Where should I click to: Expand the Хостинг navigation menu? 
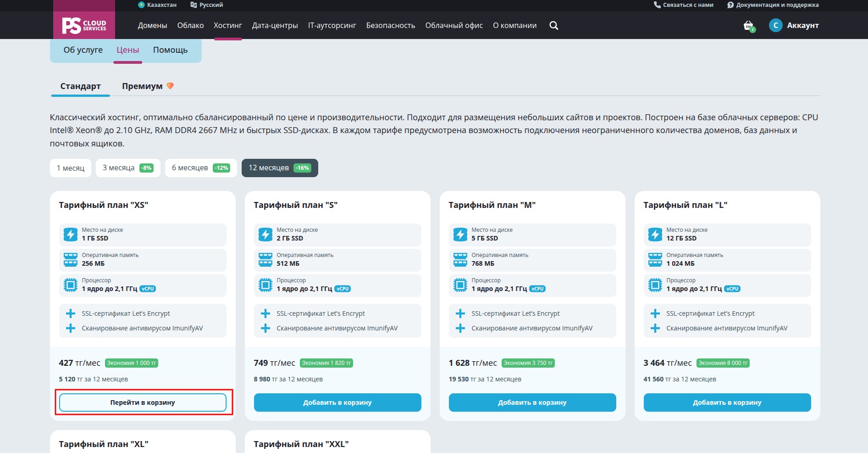pos(228,26)
